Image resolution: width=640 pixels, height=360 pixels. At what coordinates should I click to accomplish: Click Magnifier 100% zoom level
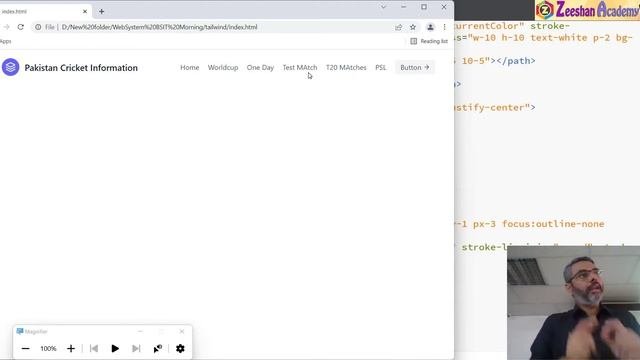point(48,349)
